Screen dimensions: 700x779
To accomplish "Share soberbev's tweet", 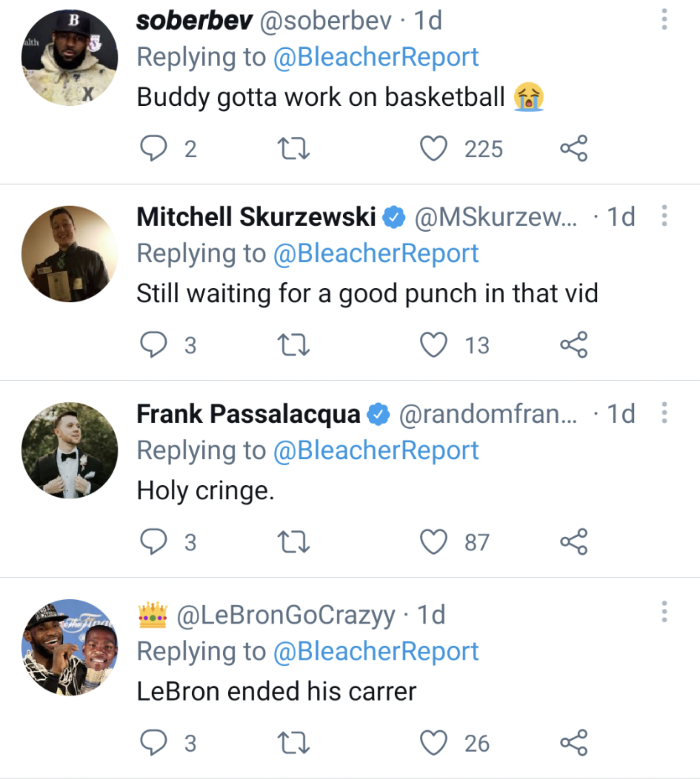I will [573, 148].
